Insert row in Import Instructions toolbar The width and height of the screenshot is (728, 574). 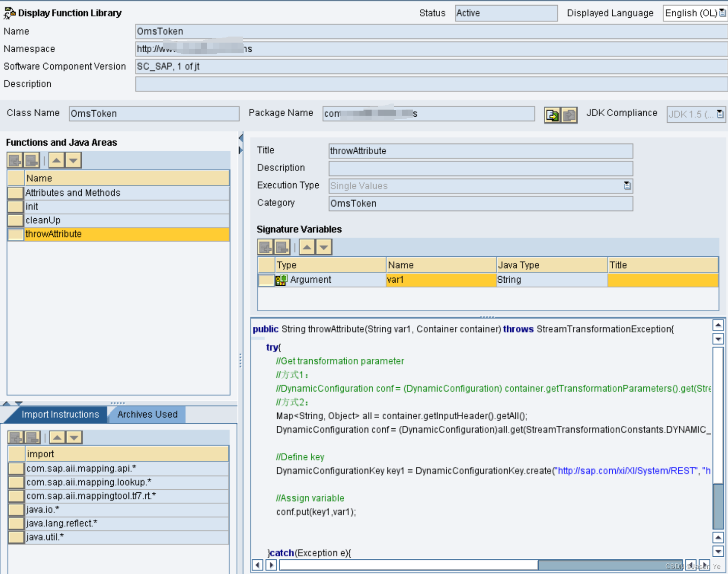pos(16,437)
